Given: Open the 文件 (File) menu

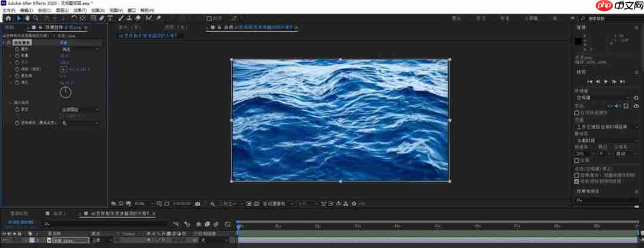Looking at the screenshot, I should pyautogui.click(x=9, y=10).
